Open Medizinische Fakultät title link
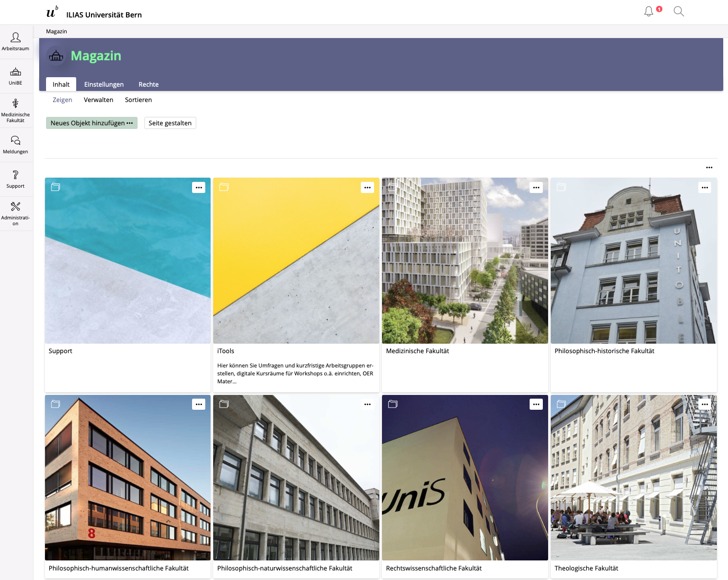The height and width of the screenshot is (580, 728). point(417,351)
